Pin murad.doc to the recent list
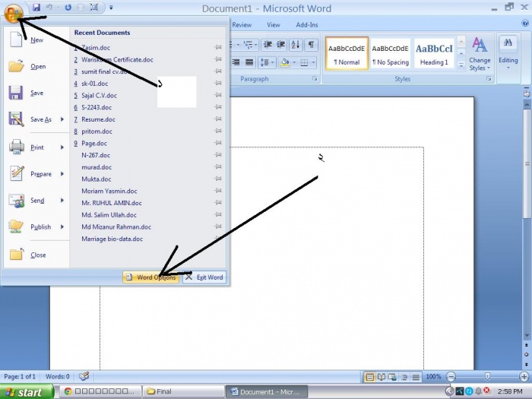The image size is (532, 399). [218, 167]
